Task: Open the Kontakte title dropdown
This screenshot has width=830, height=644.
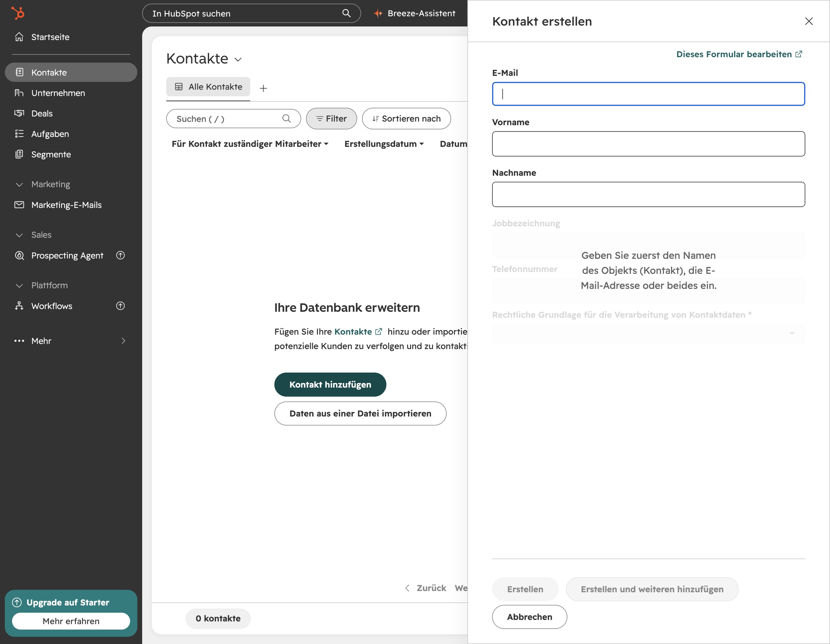Action: point(238,60)
